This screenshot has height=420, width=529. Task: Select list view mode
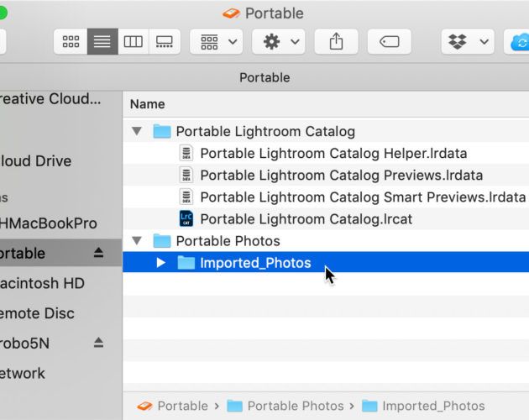point(102,42)
